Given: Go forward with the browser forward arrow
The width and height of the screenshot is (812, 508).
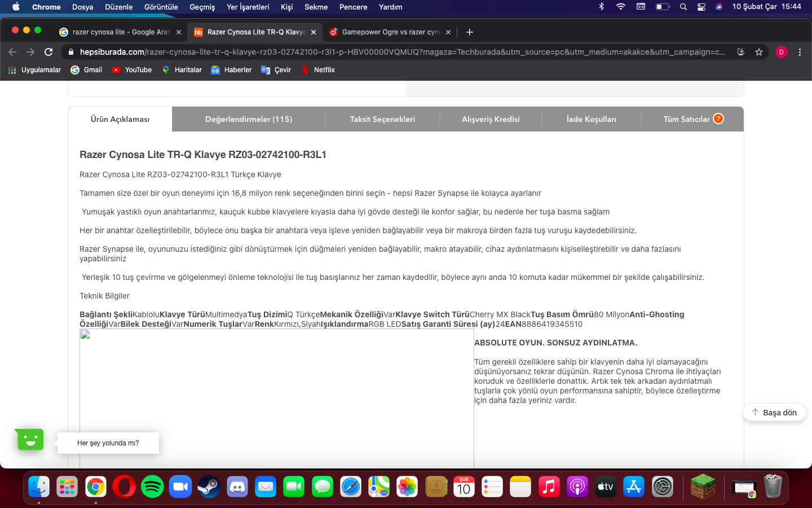Looking at the screenshot, I should pos(30,52).
